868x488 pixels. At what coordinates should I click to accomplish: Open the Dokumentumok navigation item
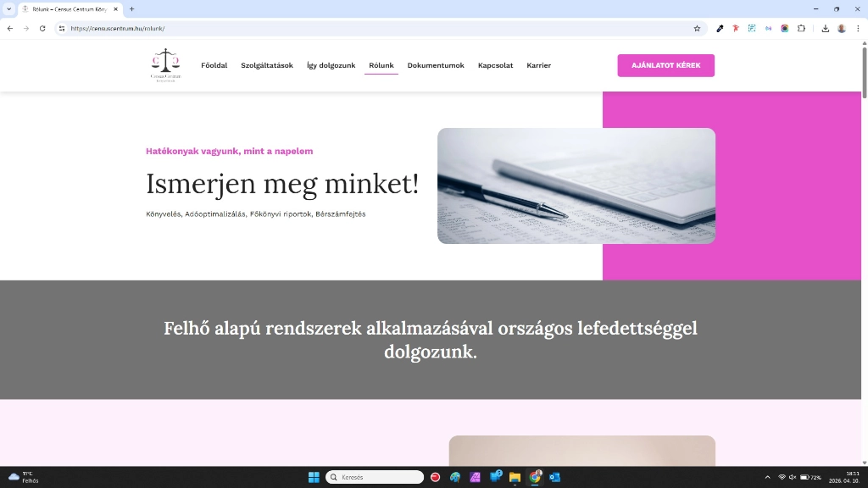click(x=436, y=65)
